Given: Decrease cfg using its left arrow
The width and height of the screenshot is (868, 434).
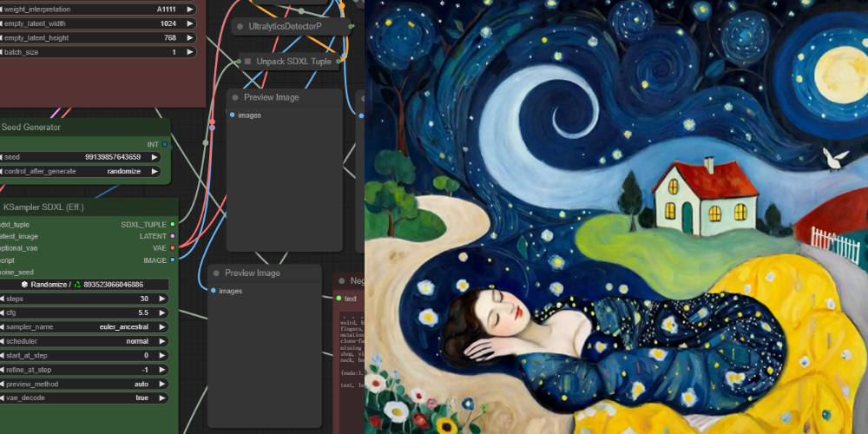Looking at the screenshot, I should pos(2,312).
